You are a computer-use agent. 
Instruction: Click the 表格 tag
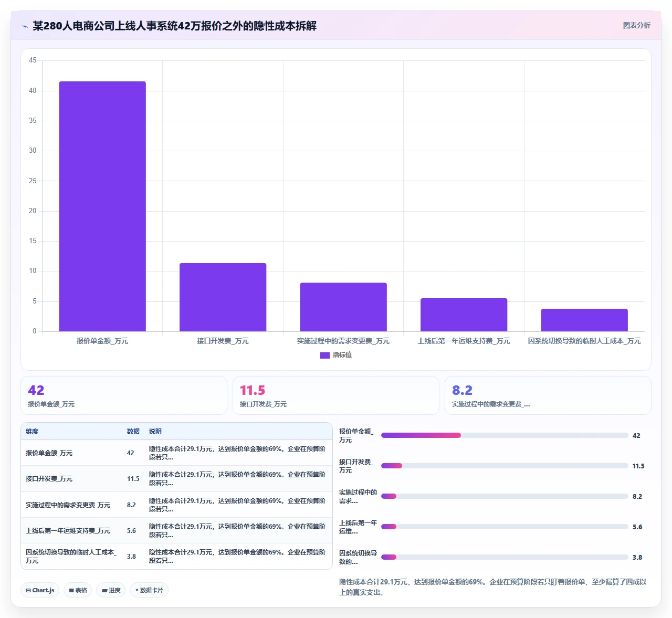(78, 590)
